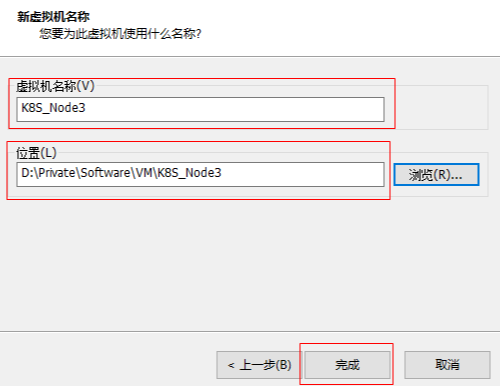
Task: Click the 位置(L) label
Action: pyautogui.click(x=36, y=153)
